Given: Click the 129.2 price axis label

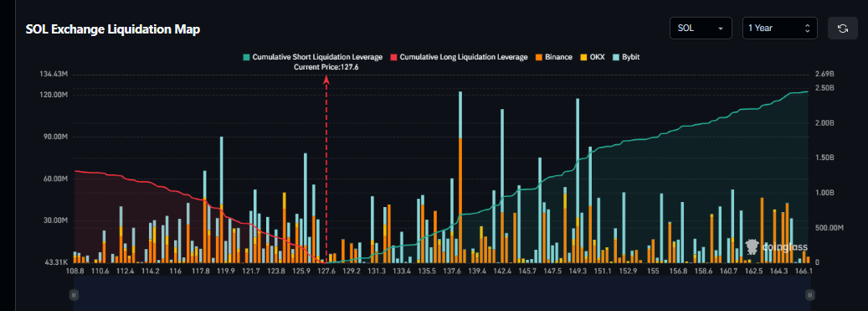Looking at the screenshot, I should point(352,271).
